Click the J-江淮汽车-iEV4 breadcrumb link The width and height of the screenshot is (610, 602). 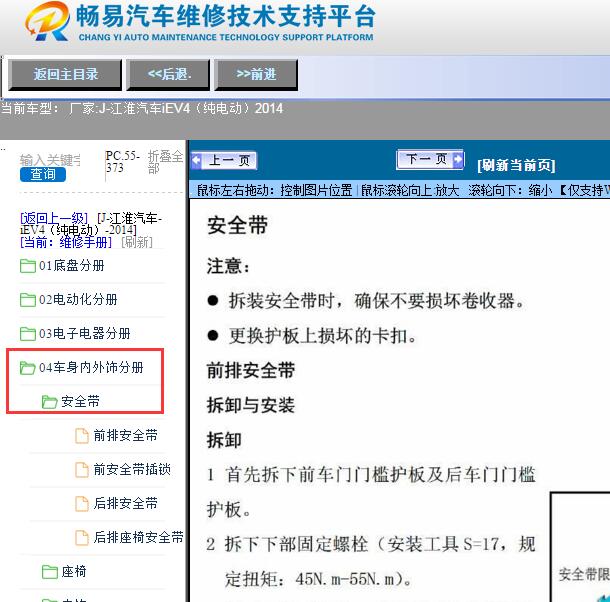coord(91,223)
